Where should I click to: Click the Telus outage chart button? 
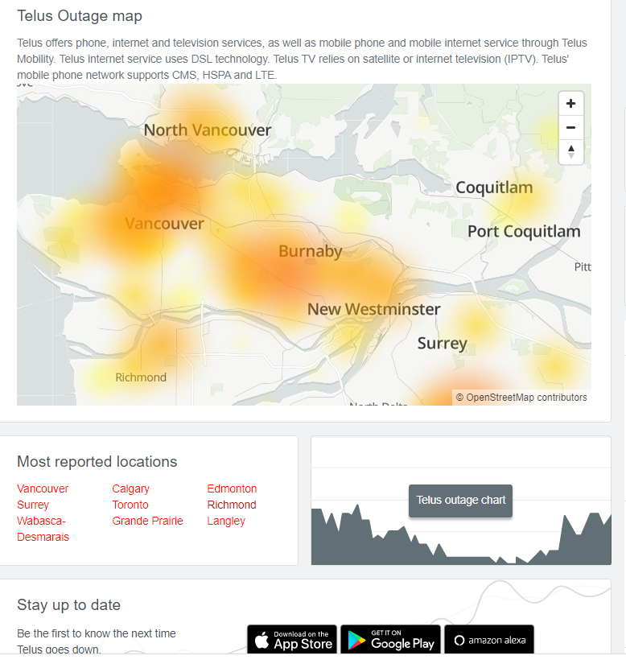(460, 500)
